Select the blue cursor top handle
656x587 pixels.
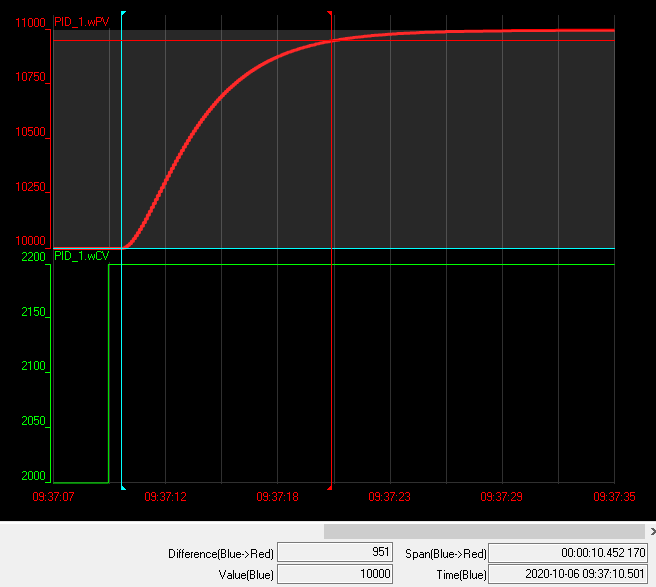123,14
